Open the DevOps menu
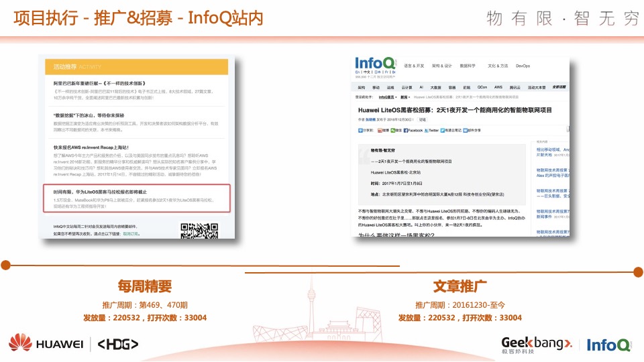 point(523,66)
